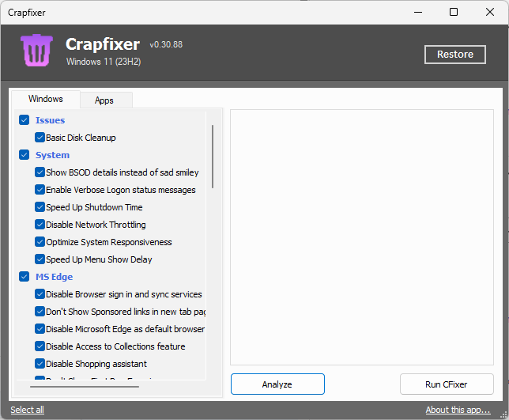Select the MS Edge category heading text
This screenshot has width=509, height=420.
tap(55, 277)
